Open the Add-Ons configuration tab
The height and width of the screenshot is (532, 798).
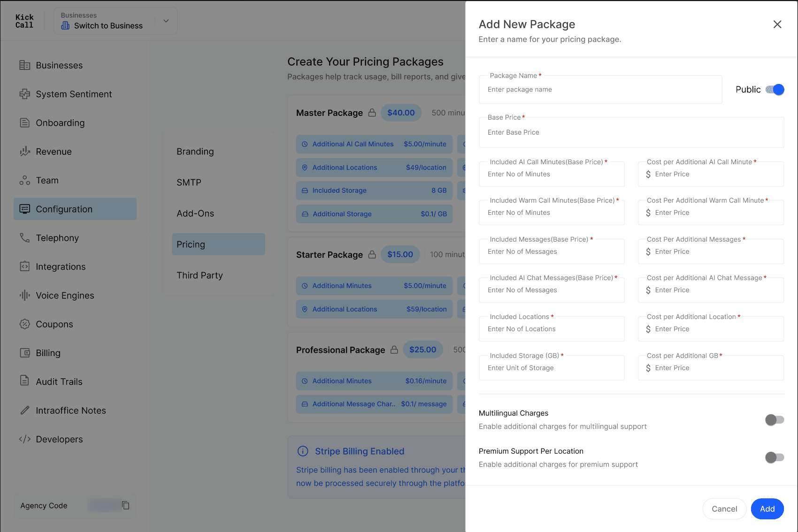point(218,213)
